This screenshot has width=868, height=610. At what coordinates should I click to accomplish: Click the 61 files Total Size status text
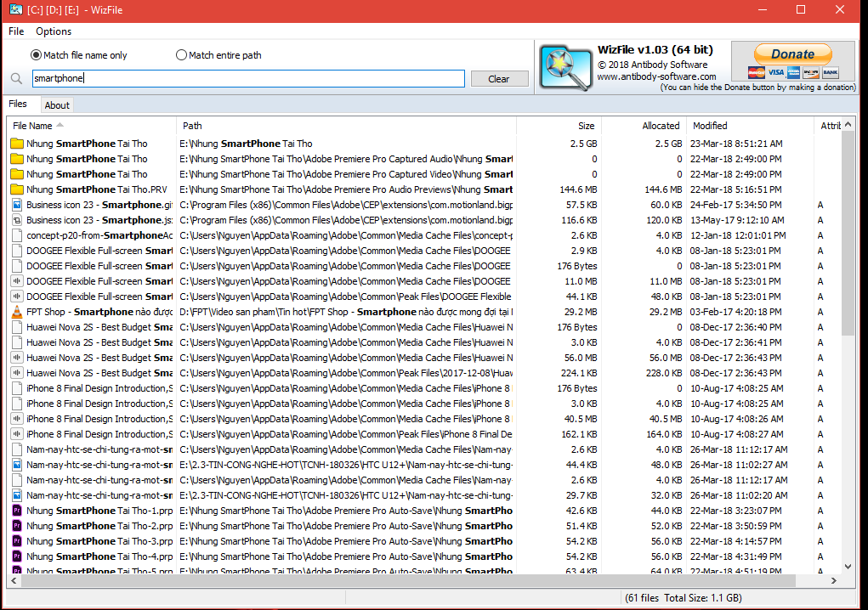pyautogui.click(x=684, y=598)
